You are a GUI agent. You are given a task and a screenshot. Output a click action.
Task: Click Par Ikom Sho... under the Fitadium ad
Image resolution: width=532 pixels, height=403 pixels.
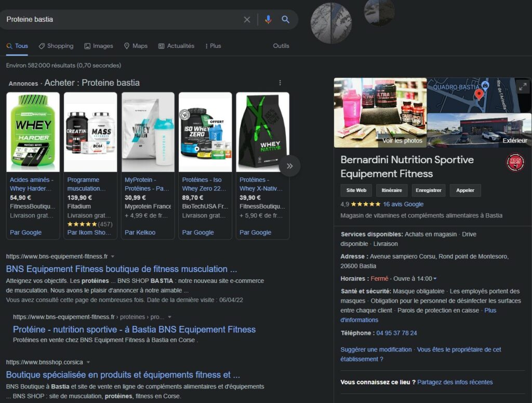(x=89, y=232)
